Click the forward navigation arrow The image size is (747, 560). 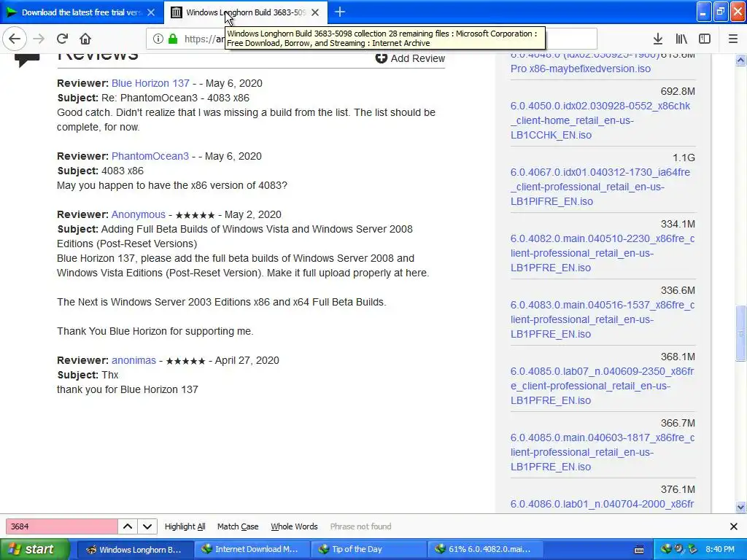(39, 39)
